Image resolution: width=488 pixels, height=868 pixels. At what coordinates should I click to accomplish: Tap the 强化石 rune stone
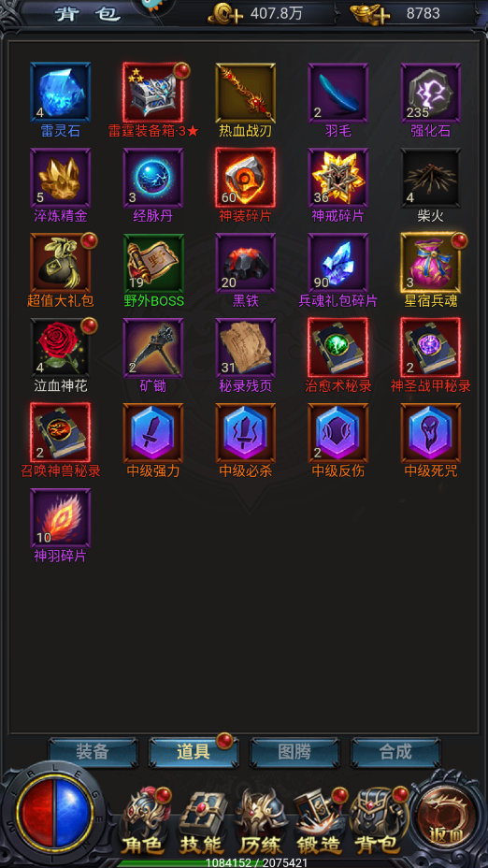430,93
